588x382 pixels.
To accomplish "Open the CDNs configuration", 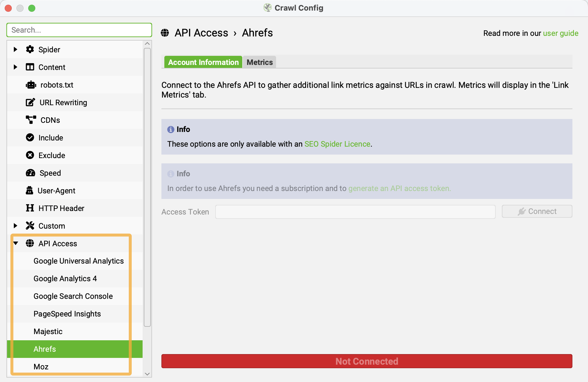I will click(75, 120).
